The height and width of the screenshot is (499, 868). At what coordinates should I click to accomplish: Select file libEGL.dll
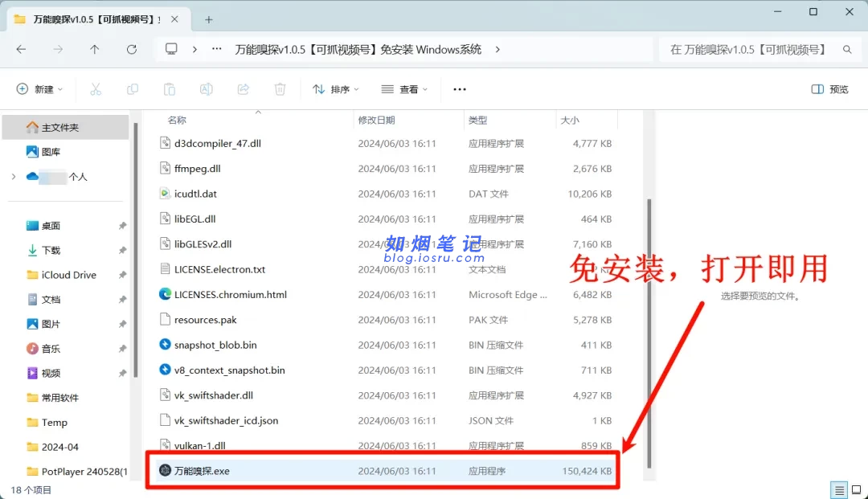tap(194, 219)
